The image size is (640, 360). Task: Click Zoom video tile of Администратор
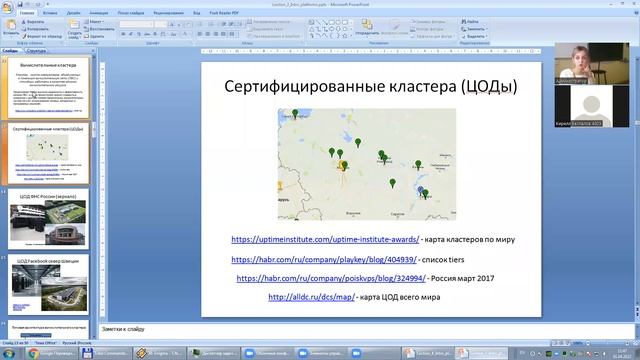pyautogui.click(x=592, y=63)
